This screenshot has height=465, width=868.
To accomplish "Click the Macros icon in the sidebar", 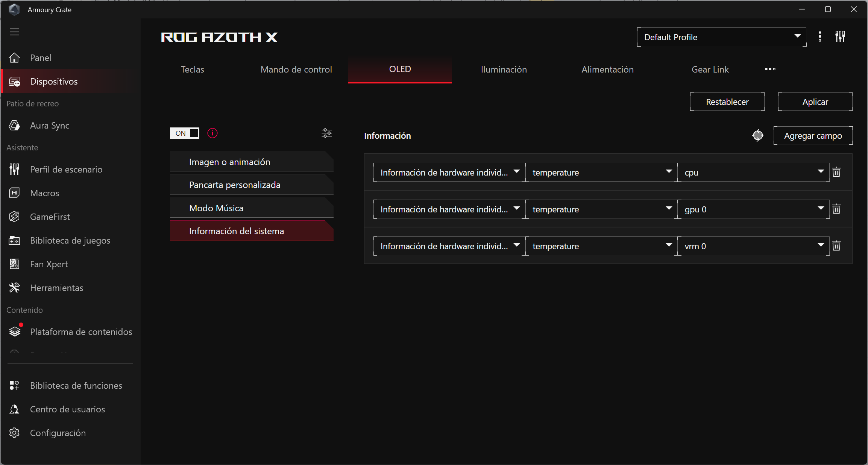I will (x=14, y=193).
